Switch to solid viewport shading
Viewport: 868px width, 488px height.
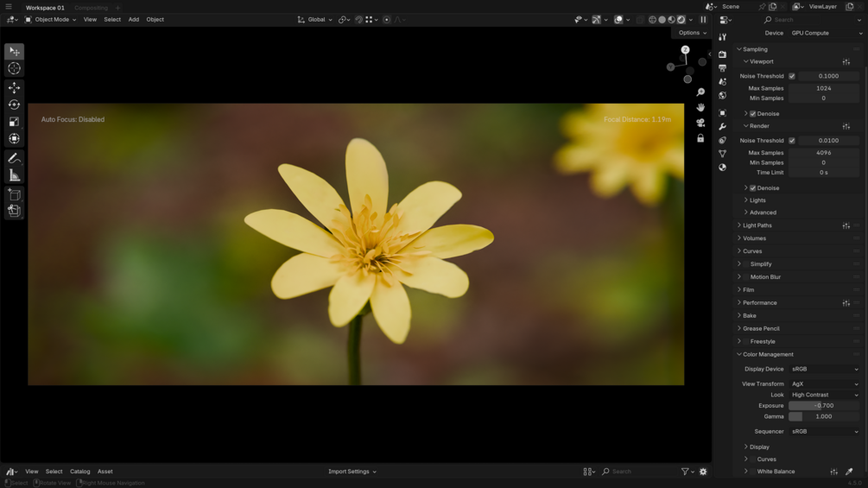point(662,19)
